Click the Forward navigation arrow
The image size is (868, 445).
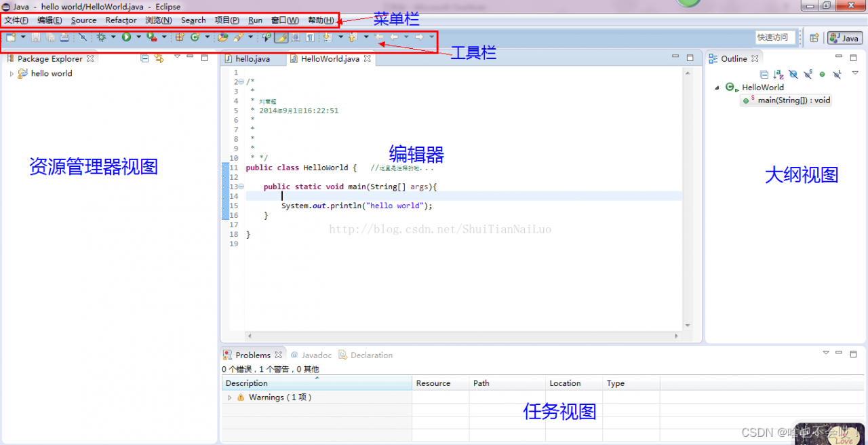pos(419,37)
